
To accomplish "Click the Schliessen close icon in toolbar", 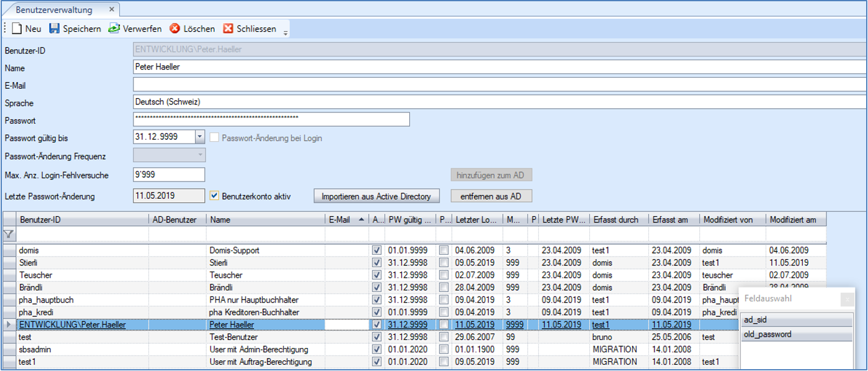I will pos(228,29).
